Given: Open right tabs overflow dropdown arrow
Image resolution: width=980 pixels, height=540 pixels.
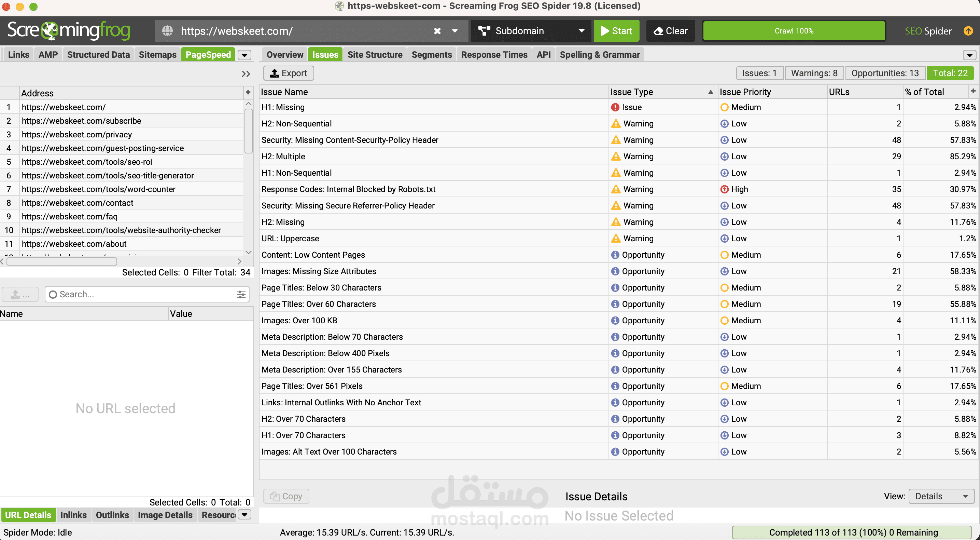Looking at the screenshot, I should (x=969, y=55).
